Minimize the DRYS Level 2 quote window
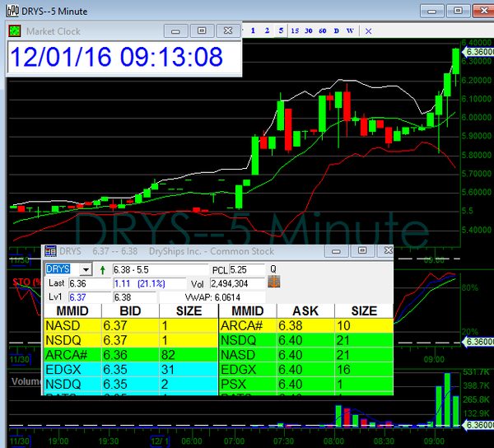 pos(336,250)
